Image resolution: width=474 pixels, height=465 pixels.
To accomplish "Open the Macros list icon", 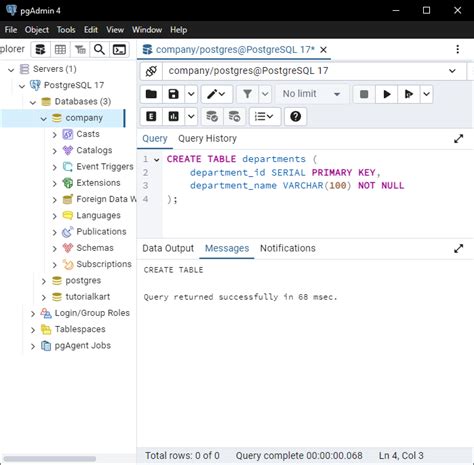I will click(265, 116).
